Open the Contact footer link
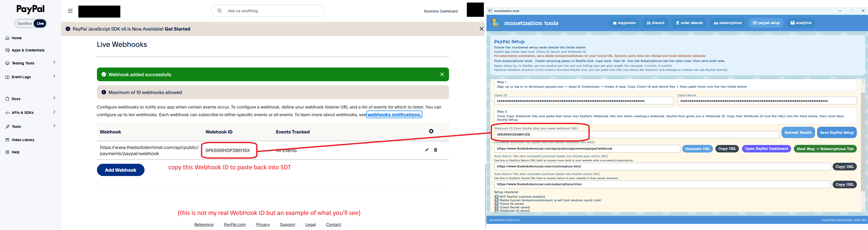868x230 pixels. [334, 225]
